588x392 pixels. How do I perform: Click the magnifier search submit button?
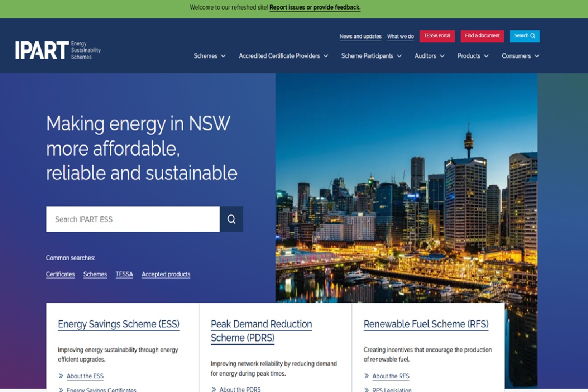pos(231,219)
